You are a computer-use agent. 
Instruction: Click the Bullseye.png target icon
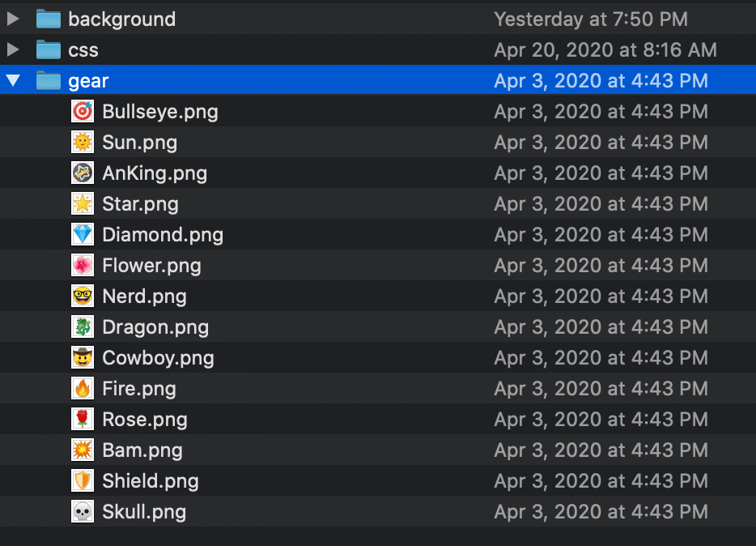point(83,112)
